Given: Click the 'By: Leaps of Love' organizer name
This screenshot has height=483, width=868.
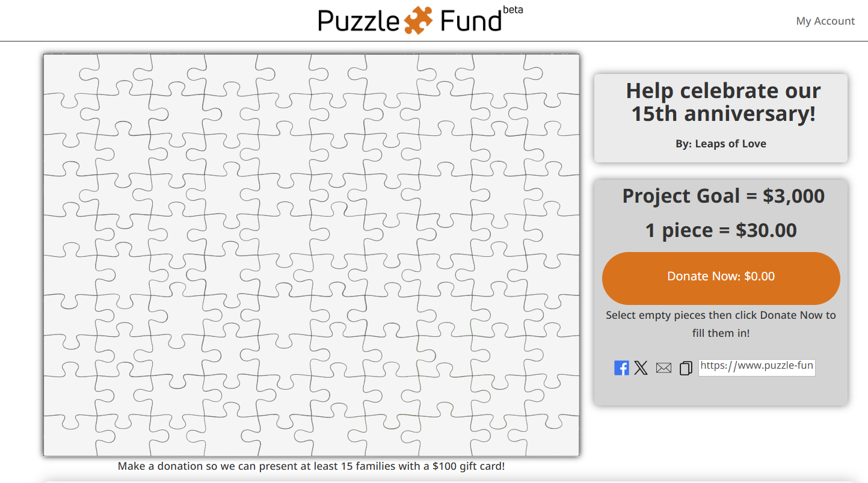Looking at the screenshot, I should point(721,144).
